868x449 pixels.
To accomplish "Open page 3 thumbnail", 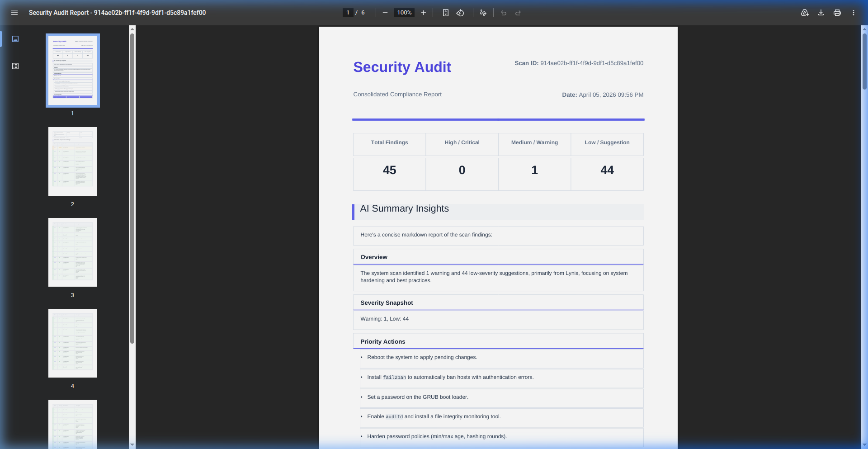I will [73, 252].
